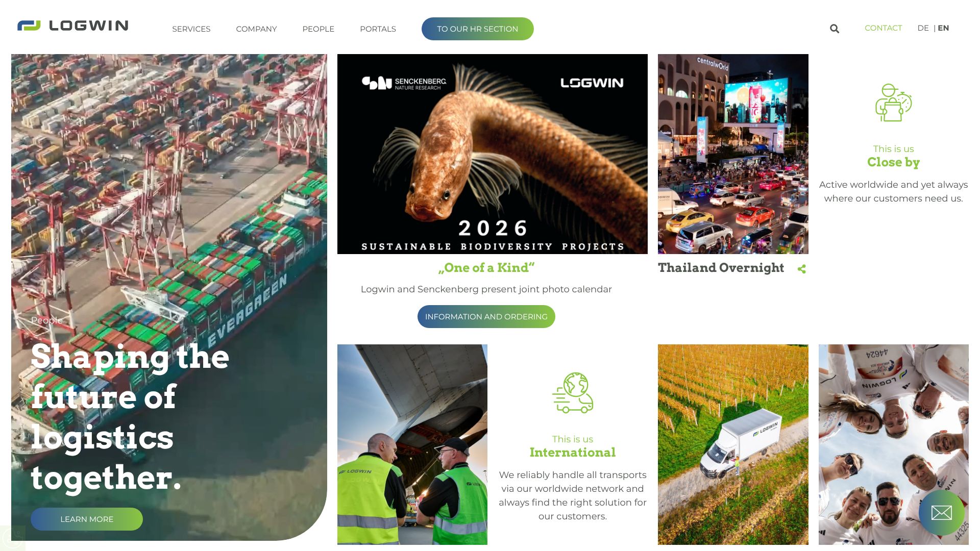980x551 pixels.
Task: Open the search magnifier icon
Action: (x=835, y=29)
